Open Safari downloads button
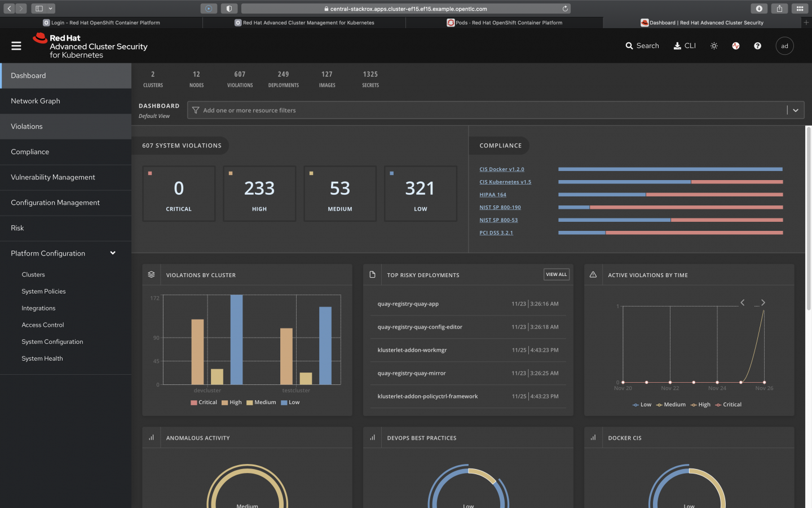812x508 pixels. [759, 8]
